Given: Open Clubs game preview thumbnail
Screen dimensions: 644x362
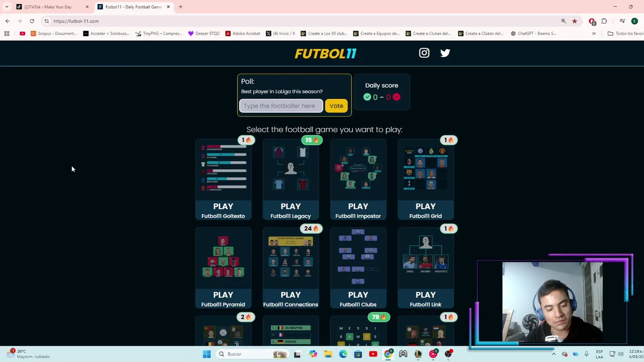Looking at the screenshot, I should [358, 257].
